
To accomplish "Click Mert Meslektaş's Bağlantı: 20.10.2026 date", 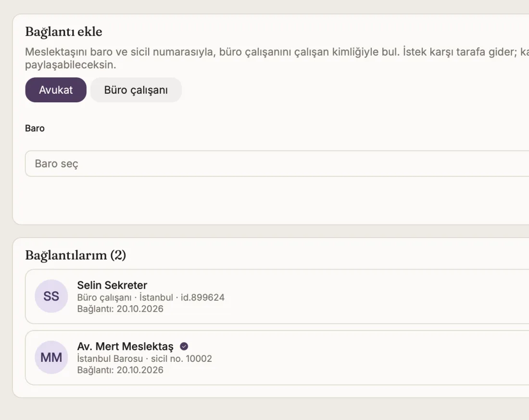I will point(120,370).
